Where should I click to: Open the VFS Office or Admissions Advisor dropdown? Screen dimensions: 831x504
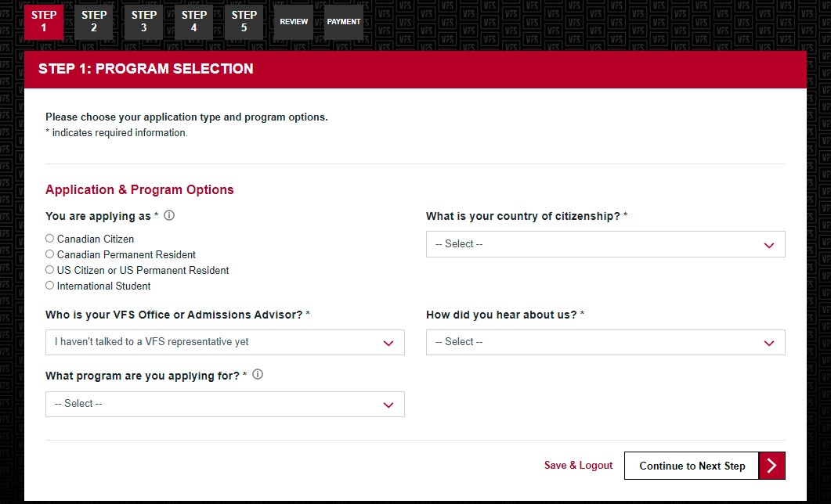[x=225, y=343]
